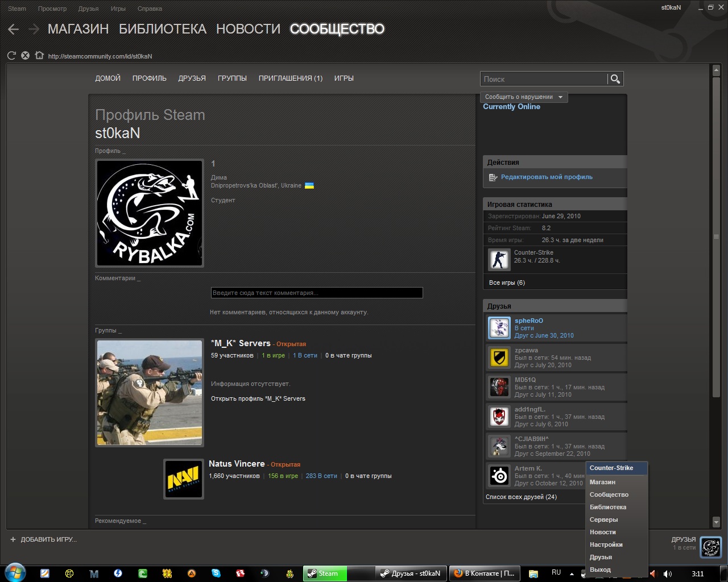Image resolution: width=728 pixels, height=582 pixels.
Task: Open the Steam menu
Action: (17, 9)
